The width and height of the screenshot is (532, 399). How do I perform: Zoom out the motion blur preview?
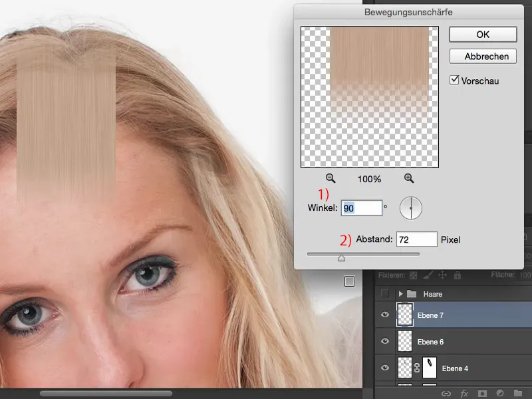pos(331,178)
